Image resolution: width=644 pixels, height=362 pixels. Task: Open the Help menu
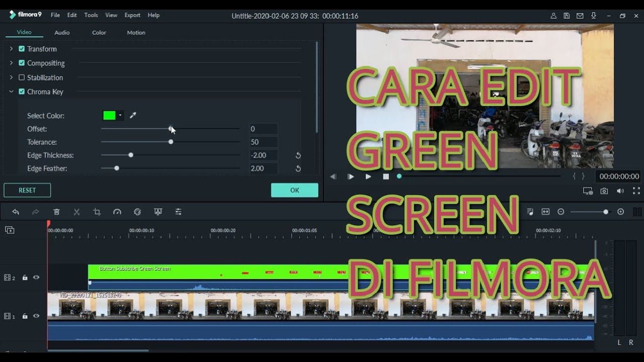(153, 15)
